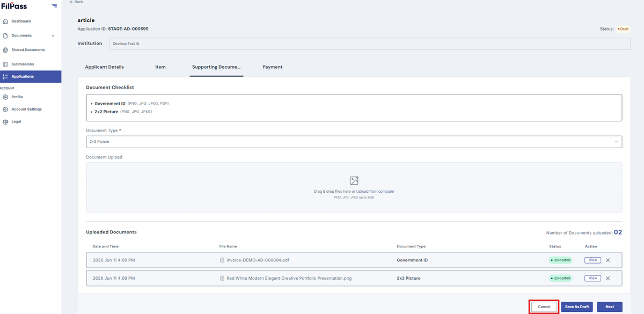Click the Dashboard home icon
This screenshot has width=644, height=314.
(x=5, y=21)
